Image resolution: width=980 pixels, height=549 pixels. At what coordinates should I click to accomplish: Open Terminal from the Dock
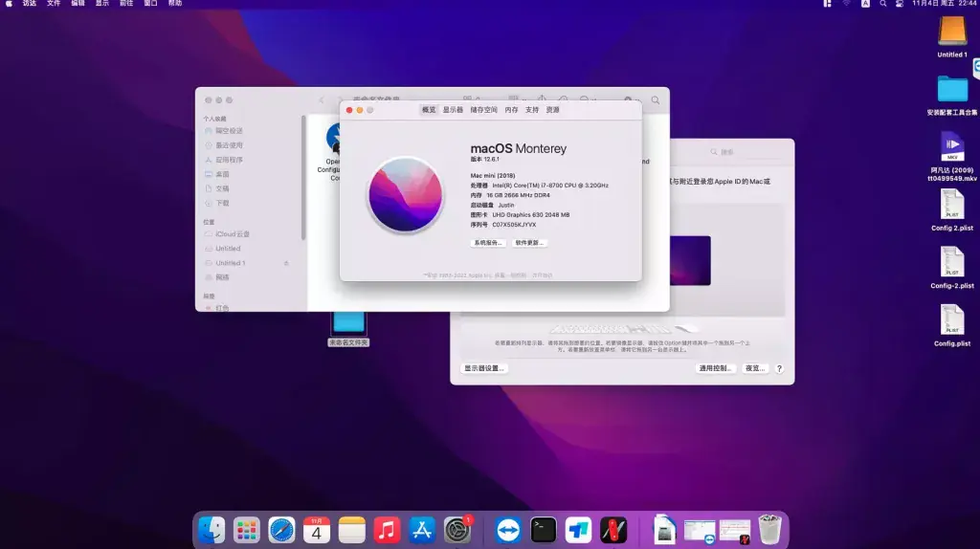pos(544,530)
